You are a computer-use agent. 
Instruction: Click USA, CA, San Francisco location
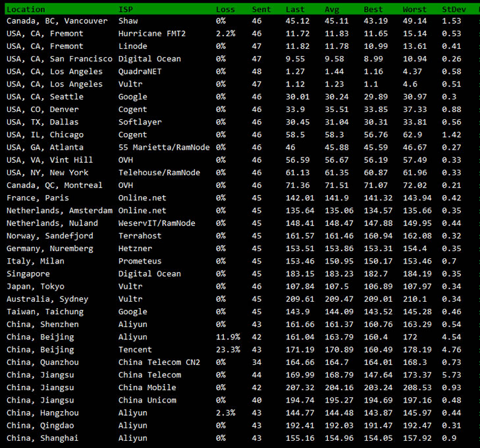59,59
